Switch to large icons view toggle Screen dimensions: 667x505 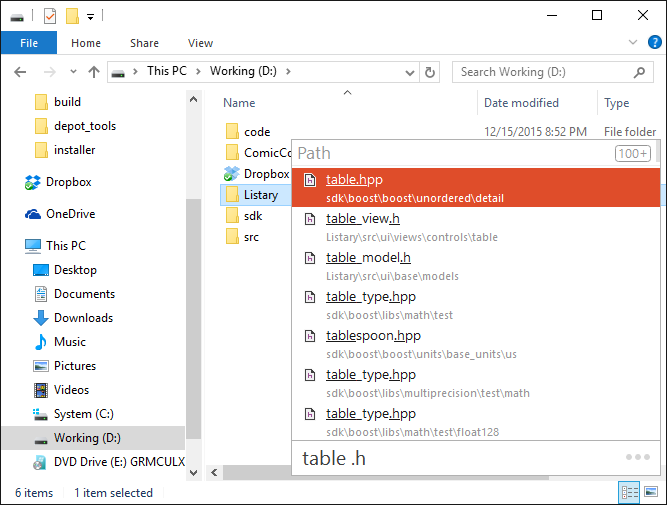(652, 492)
